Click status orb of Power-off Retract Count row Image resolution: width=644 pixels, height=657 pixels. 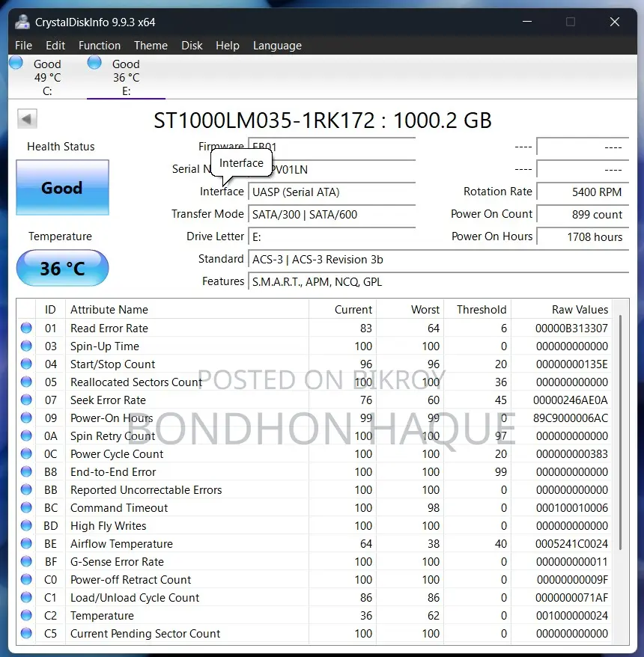[26, 579]
